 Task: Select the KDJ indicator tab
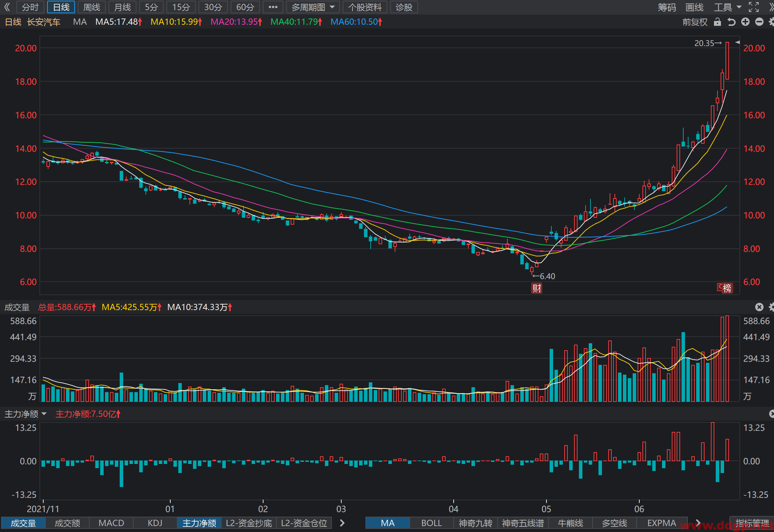tap(155, 523)
